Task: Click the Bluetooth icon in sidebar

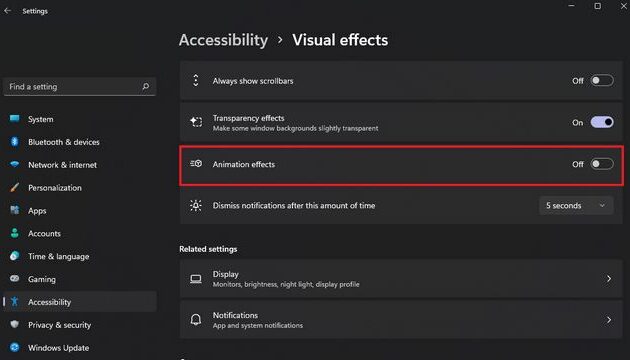Action: (14, 141)
